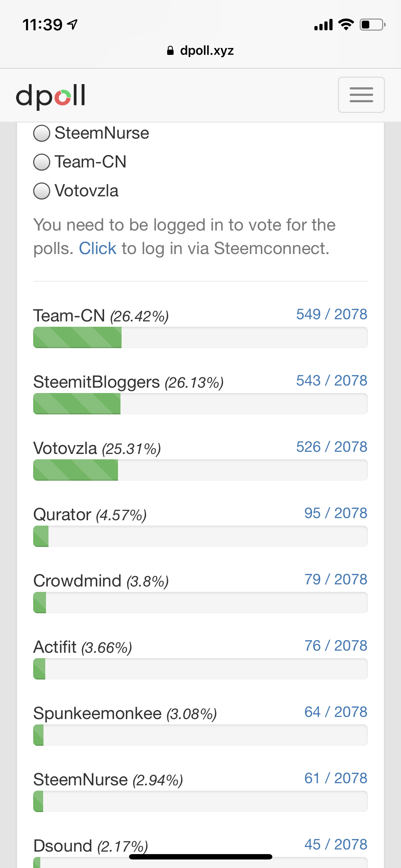
Task: Select the SteemNurse radio button
Action: pyautogui.click(x=42, y=134)
